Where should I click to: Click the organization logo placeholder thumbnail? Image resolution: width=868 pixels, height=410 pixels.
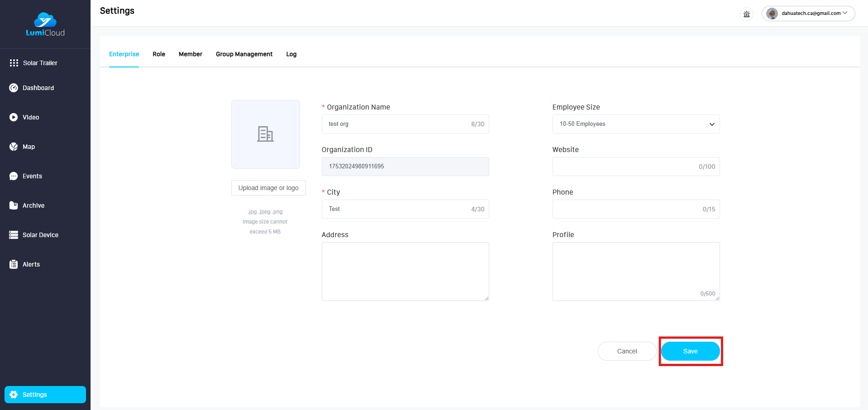pyautogui.click(x=266, y=134)
